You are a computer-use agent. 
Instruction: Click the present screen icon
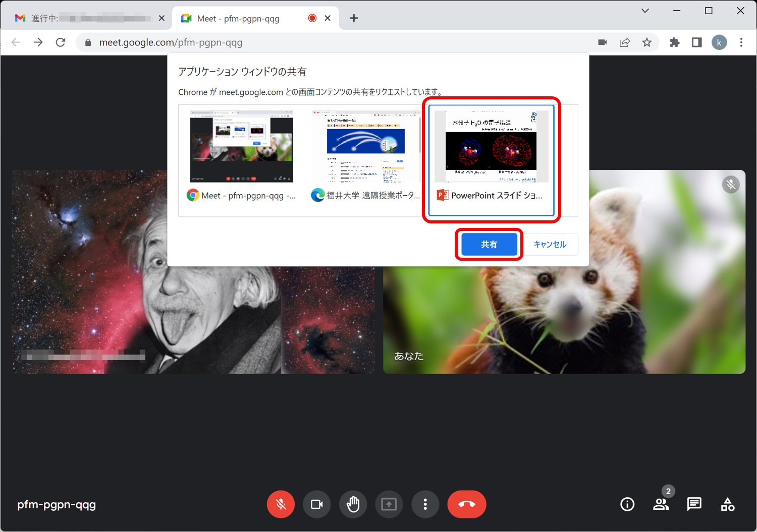pyautogui.click(x=389, y=504)
